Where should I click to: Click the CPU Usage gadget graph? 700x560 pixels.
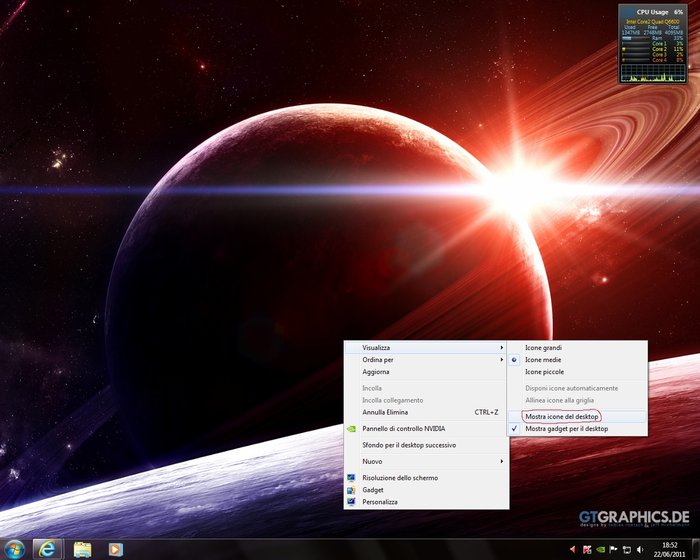pyautogui.click(x=653, y=73)
